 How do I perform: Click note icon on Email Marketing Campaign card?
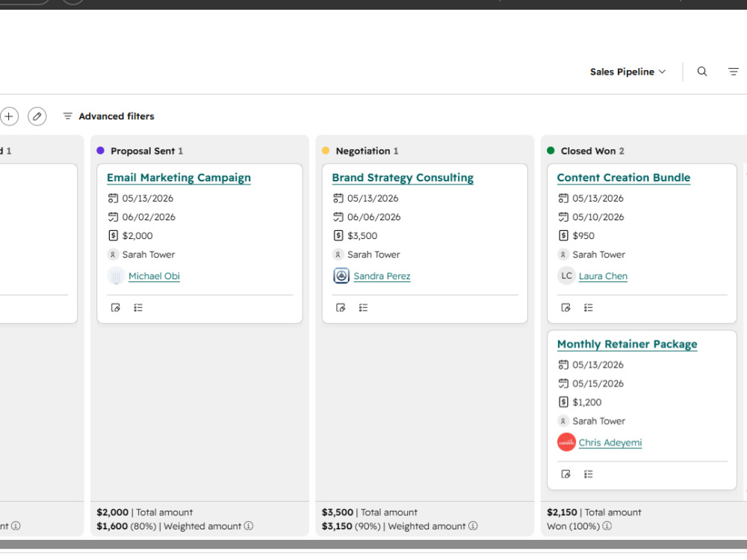tap(116, 308)
